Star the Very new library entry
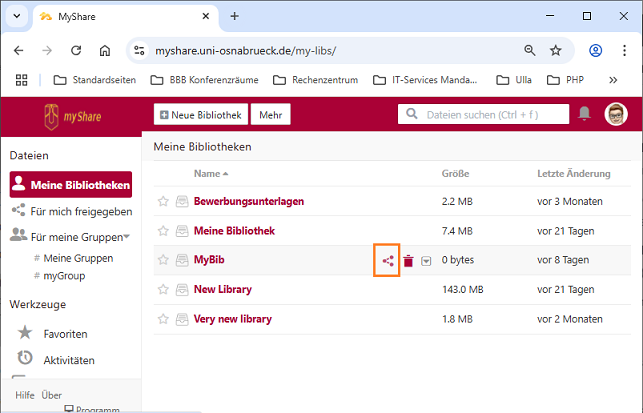Screen dimensions: 643x413 point(163,319)
